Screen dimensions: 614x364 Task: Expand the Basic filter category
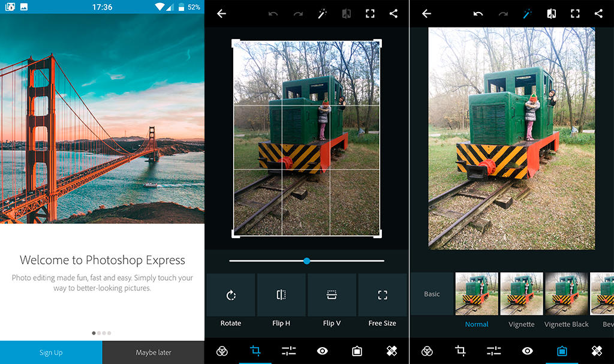coord(432,294)
